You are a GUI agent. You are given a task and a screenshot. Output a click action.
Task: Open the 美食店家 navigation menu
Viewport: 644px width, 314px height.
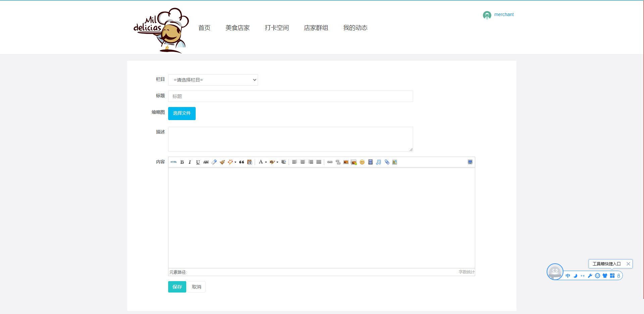pyautogui.click(x=237, y=28)
